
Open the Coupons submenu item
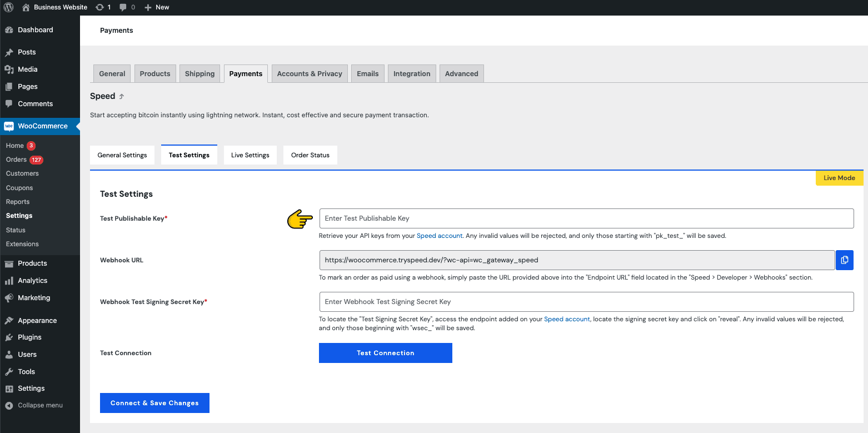pyautogui.click(x=19, y=188)
